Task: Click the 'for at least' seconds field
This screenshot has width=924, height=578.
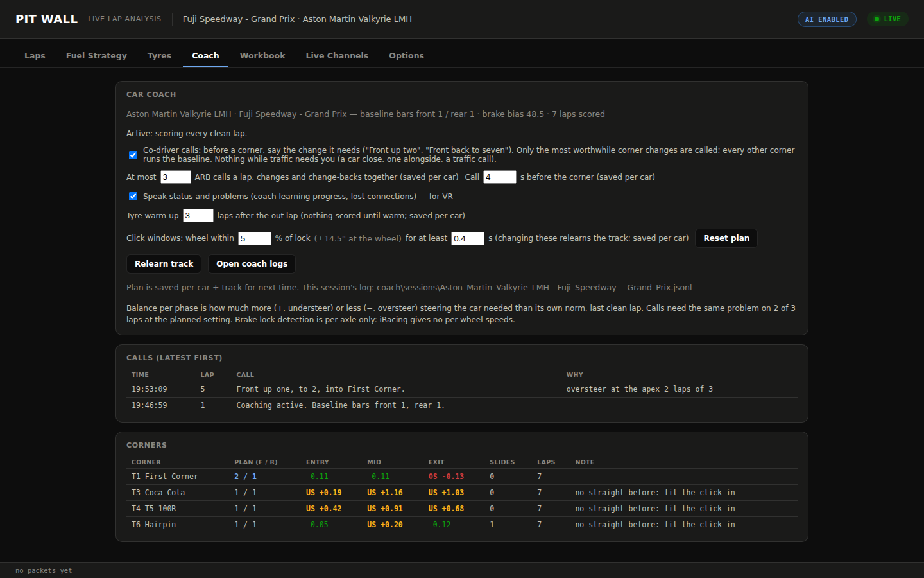Action: (467, 238)
